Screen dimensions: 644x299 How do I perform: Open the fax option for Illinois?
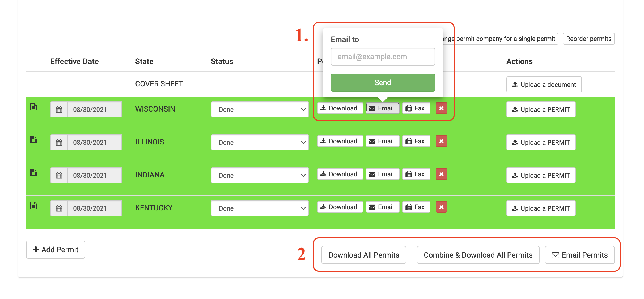(x=416, y=141)
